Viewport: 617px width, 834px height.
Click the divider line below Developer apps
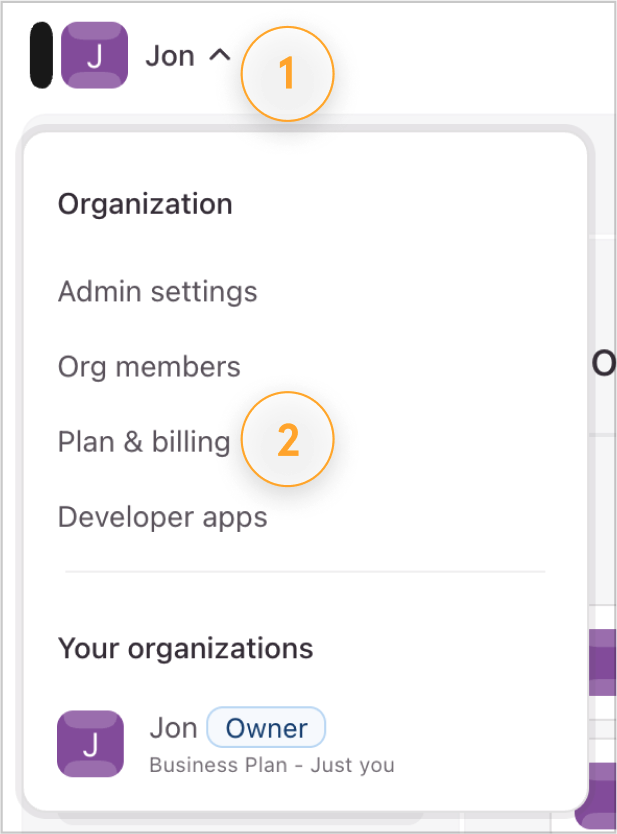point(305,572)
